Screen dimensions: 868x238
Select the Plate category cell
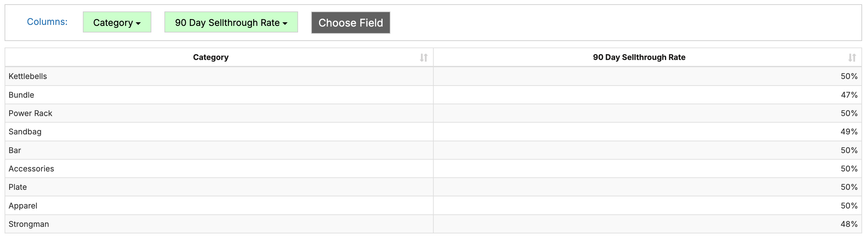[x=17, y=187]
